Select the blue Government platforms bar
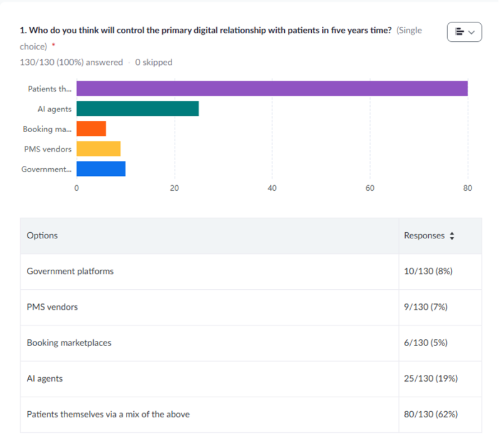The width and height of the screenshot is (499, 448). click(101, 169)
